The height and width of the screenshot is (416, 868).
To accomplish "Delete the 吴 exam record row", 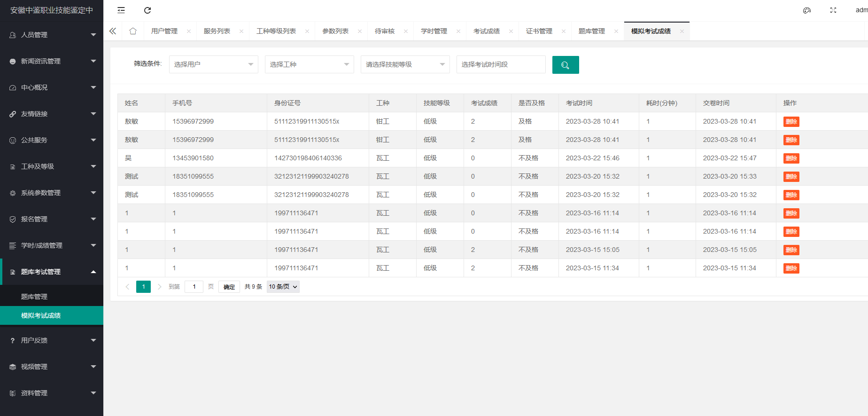I will [x=791, y=158].
